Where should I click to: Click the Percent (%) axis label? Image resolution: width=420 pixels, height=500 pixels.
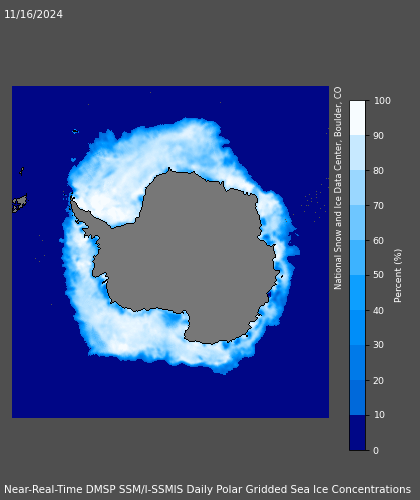click(x=398, y=276)
